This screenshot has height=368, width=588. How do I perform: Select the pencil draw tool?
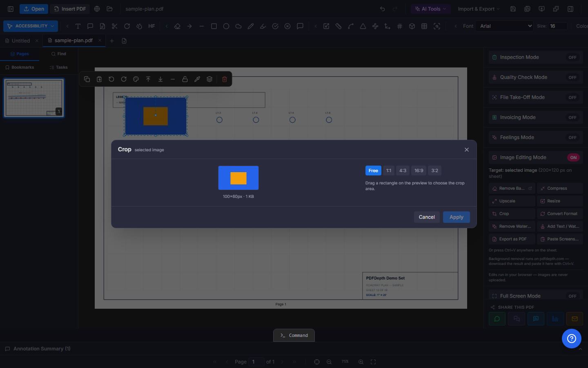[x=251, y=26]
